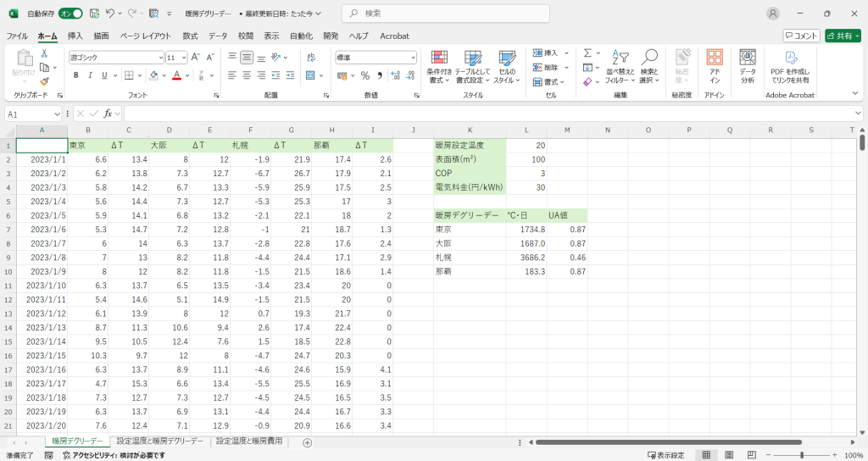The height and width of the screenshot is (461, 868).
Task: Toggle the AutoSave (自動保存) switch
Action: point(70,14)
